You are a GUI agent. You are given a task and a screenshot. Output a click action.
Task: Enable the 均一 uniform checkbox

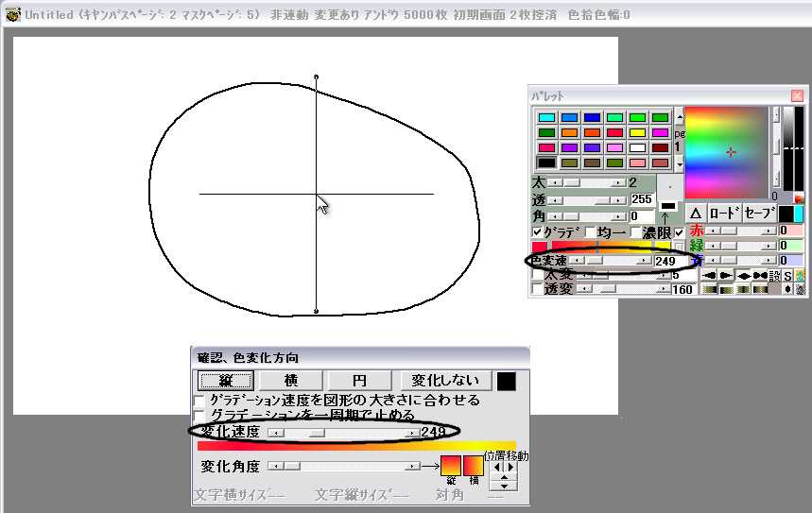point(591,232)
